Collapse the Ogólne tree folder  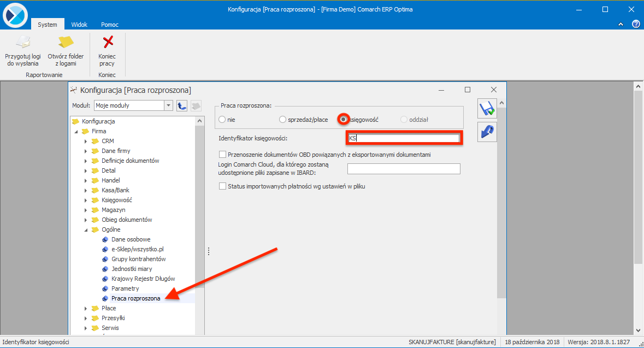pos(86,229)
